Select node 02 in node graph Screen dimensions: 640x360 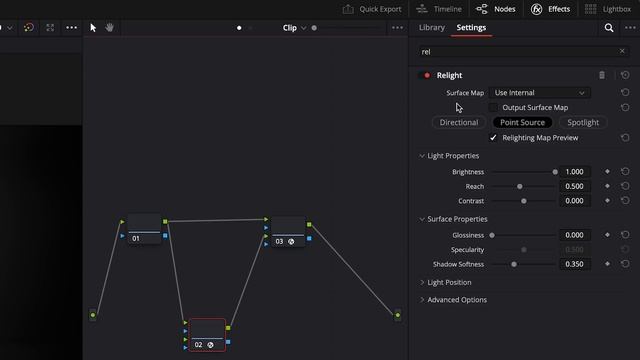pos(207,335)
